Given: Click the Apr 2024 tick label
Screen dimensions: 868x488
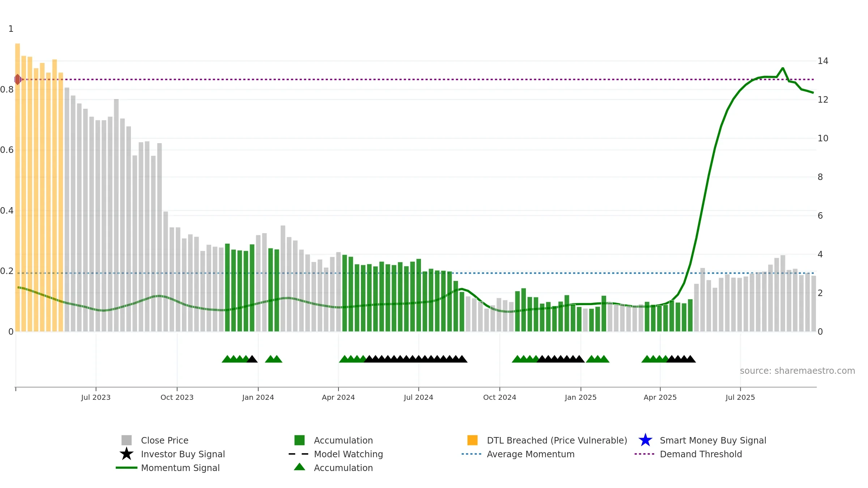Looking at the screenshot, I should tap(338, 398).
